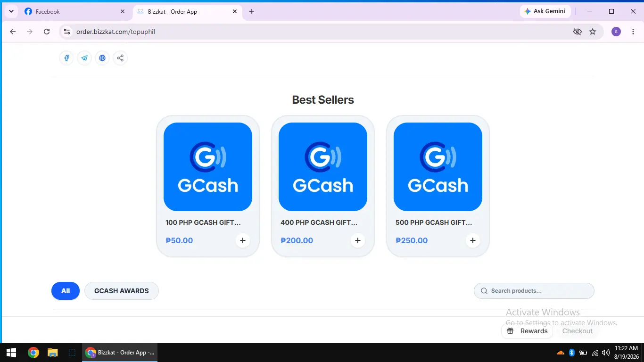Image resolution: width=644 pixels, height=362 pixels.
Task: Switch to the Facebook tab
Action: coord(75,11)
